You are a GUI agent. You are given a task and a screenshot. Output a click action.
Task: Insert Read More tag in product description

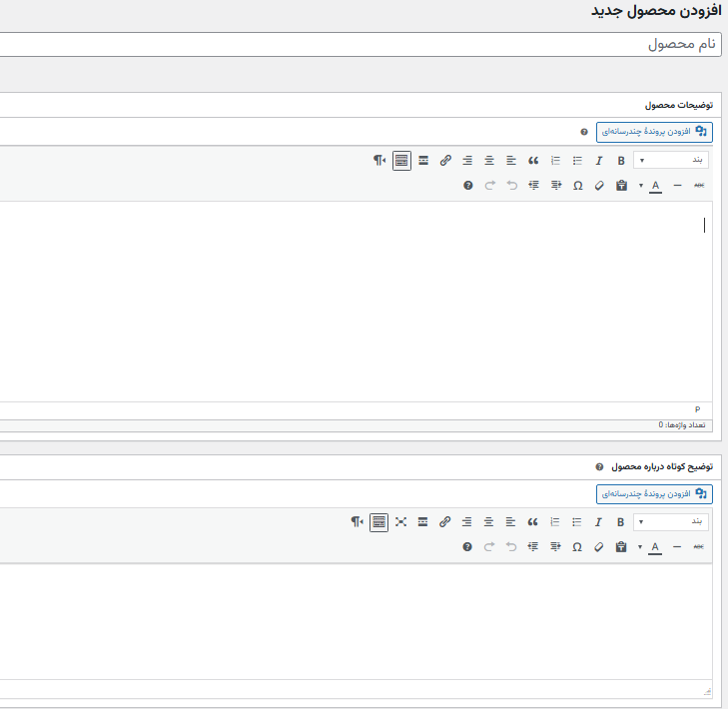(x=423, y=161)
